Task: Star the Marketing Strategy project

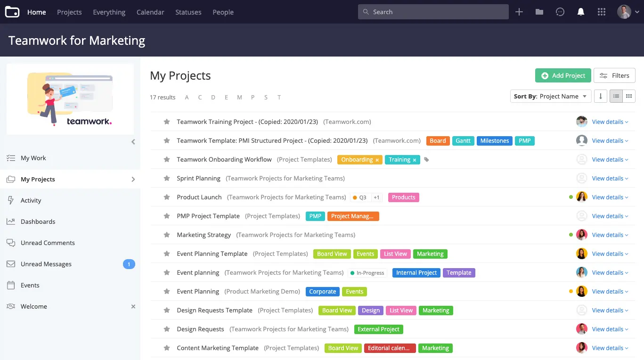Action: [166, 235]
